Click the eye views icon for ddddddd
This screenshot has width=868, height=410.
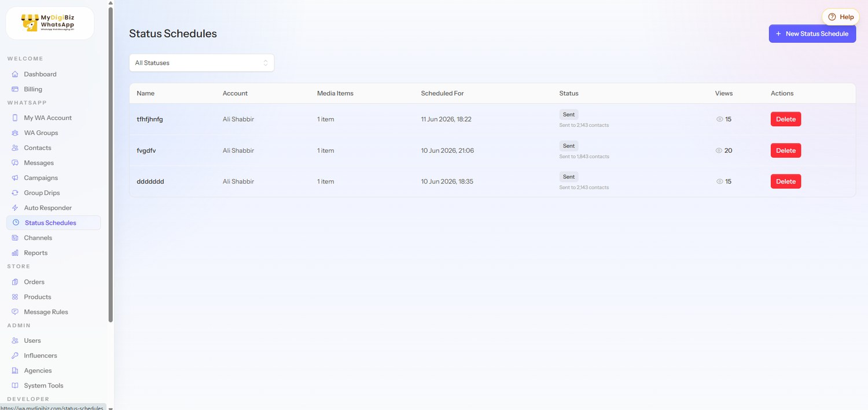(x=720, y=181)
